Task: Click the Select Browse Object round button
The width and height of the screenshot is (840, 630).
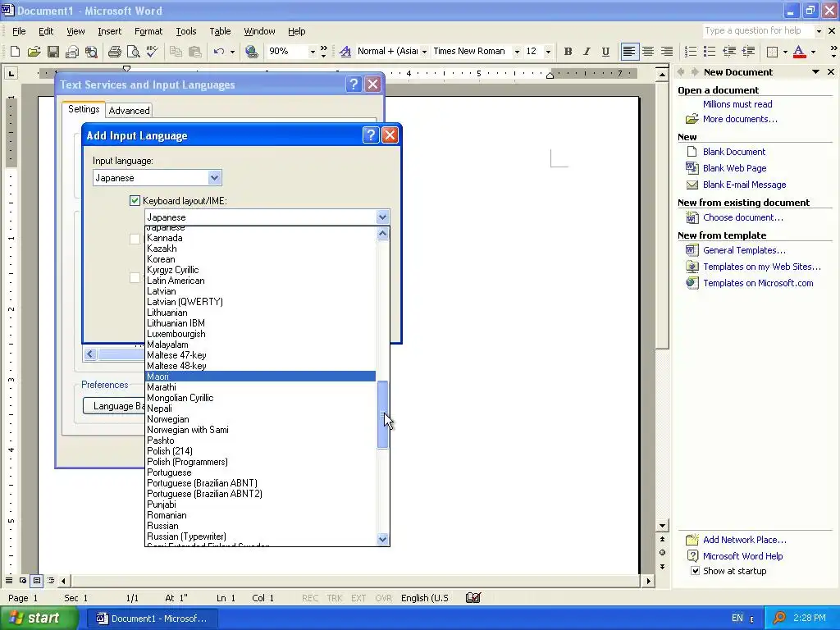Action: [x=663, y=552]
